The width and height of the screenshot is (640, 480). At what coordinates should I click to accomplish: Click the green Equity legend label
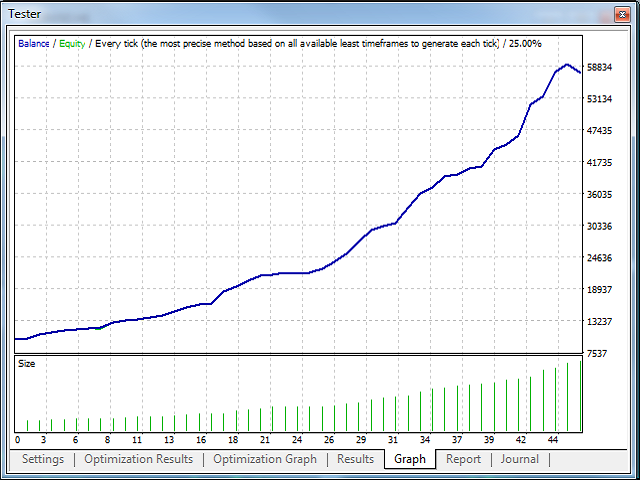72,44
